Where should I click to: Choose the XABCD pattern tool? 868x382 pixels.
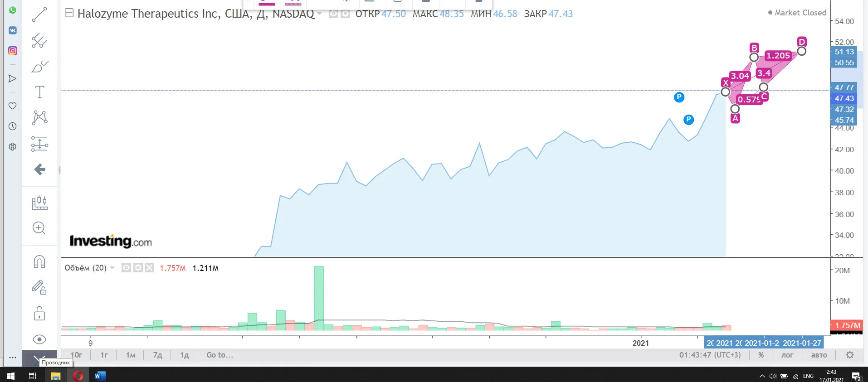point(39,118)
